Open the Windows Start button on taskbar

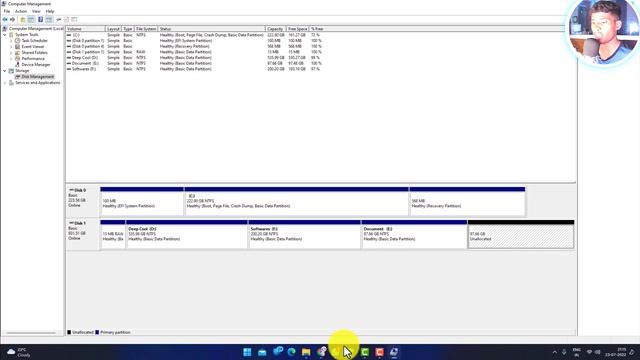pyautogui.click(x=247, y=352)
